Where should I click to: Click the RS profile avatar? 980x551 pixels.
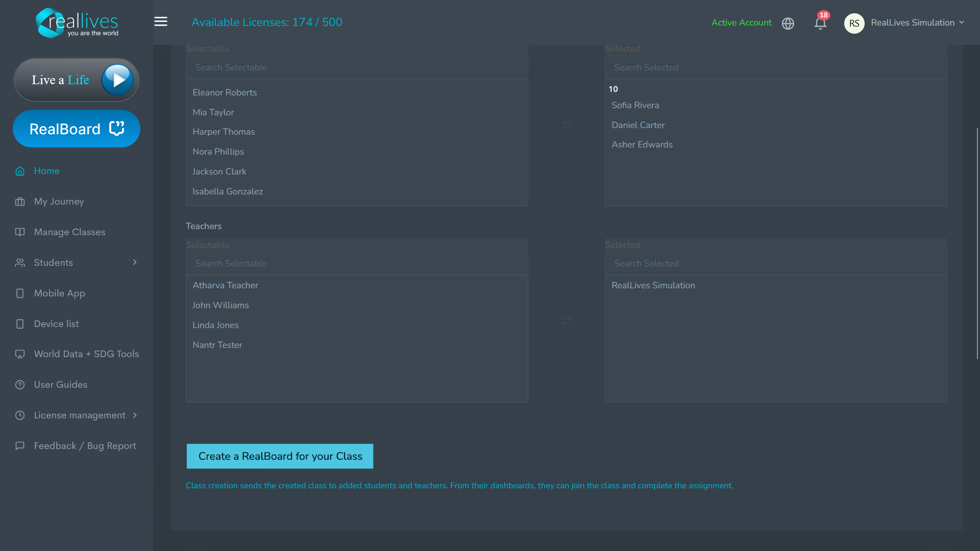(854, 23)
